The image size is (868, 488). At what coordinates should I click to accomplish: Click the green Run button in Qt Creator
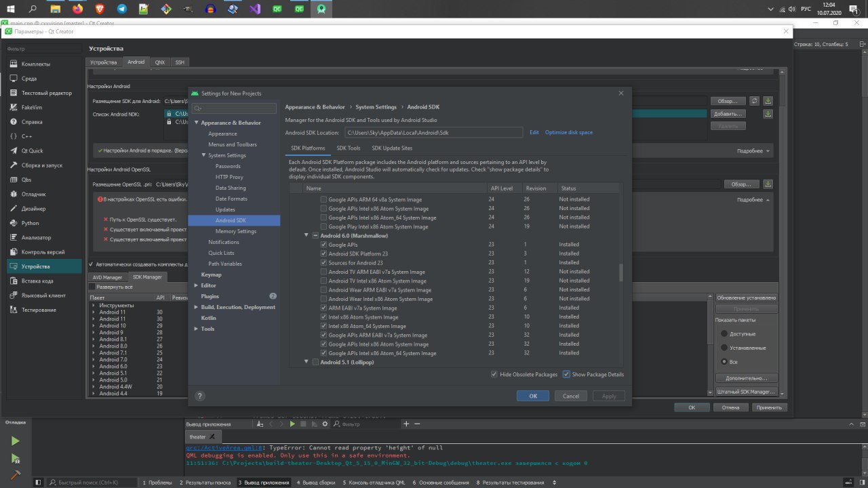click(x=15, y=441)
